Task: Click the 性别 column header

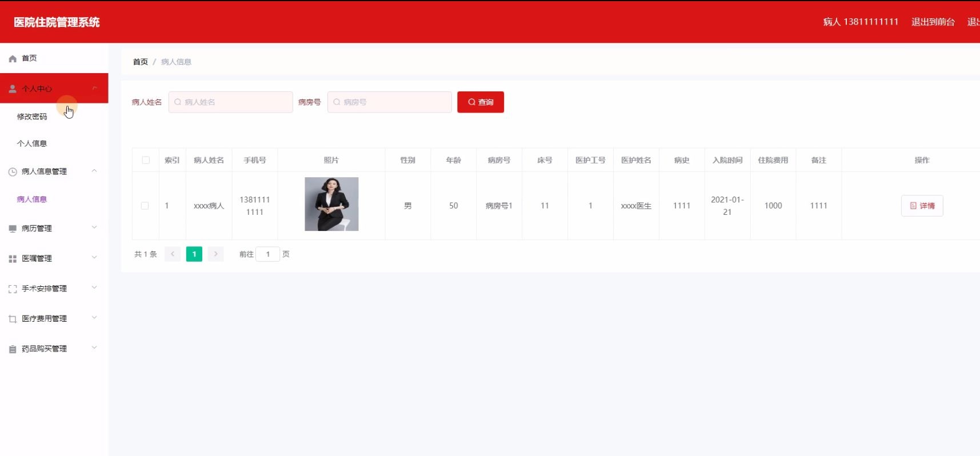Action: coord(408,161)
